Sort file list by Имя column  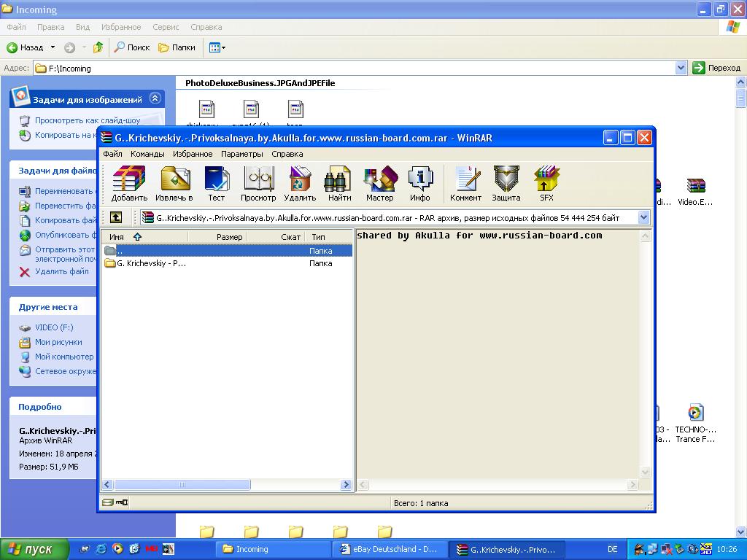145,237
